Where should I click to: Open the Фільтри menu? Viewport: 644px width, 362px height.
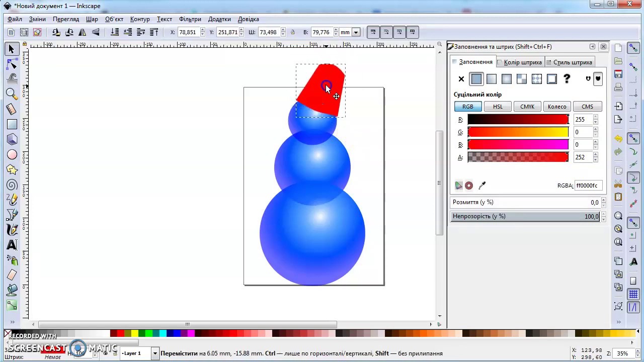(190, 19)
